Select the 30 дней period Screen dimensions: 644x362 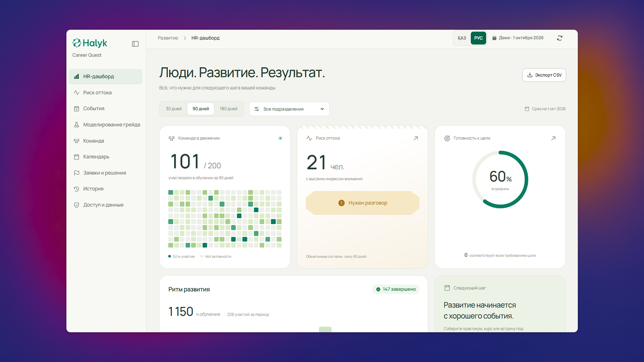174,109
